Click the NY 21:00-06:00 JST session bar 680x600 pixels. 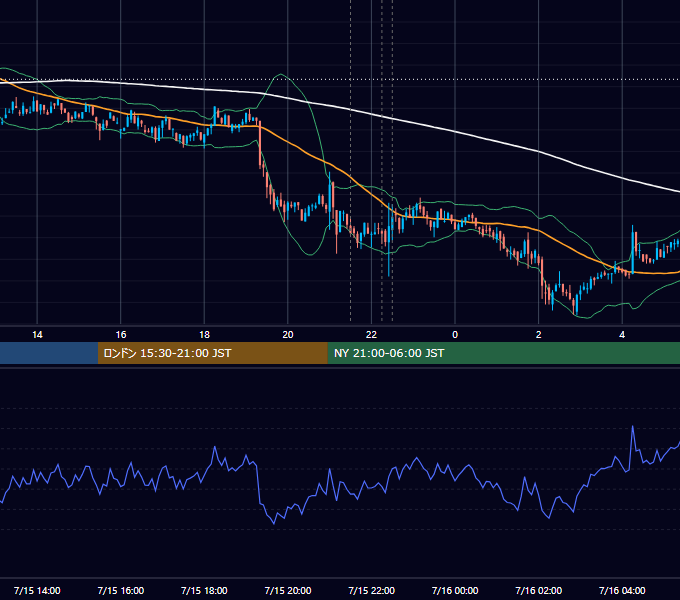pyautogui.click(x=503, y=353)
